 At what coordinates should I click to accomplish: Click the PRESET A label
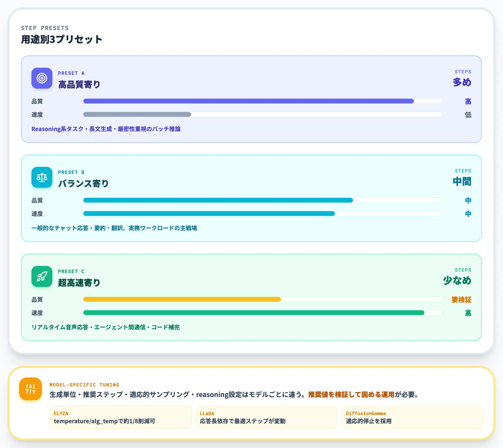(x=71, y=73)
